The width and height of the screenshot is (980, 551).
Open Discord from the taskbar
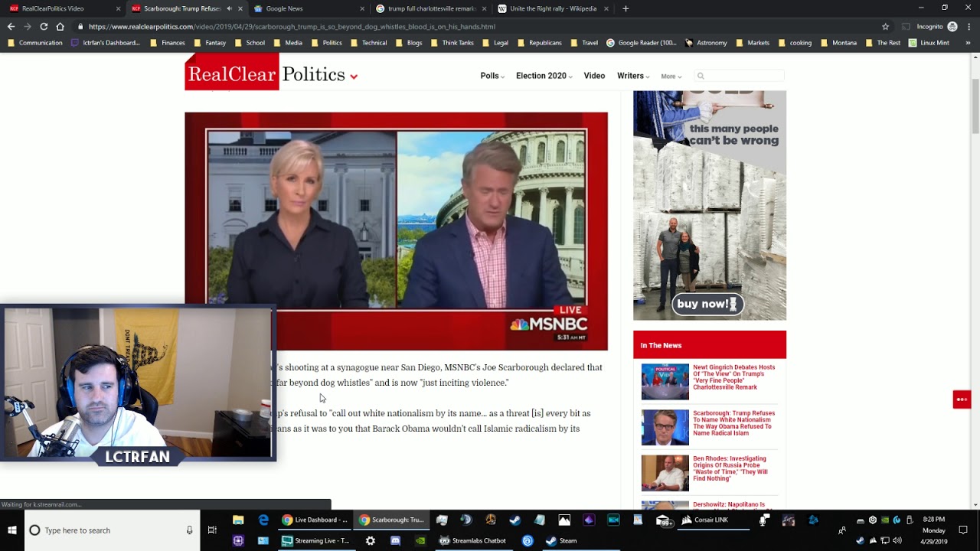395,540
